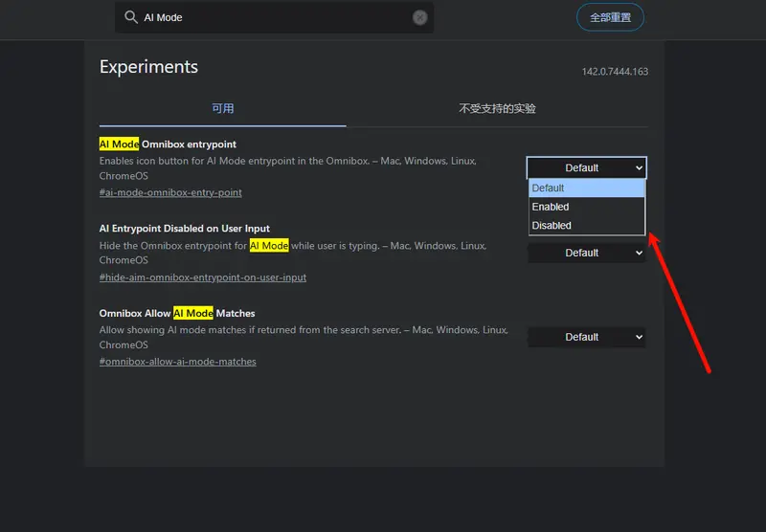The image size is (766, 532).
Task: Click the version number 142.0.7444.163
Action: 615,72
